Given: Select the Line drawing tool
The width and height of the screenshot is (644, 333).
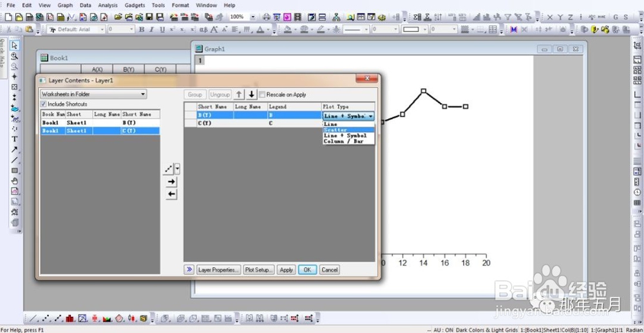Looking at the screenshot, I should pyautogui.click(x=15, y=160).
